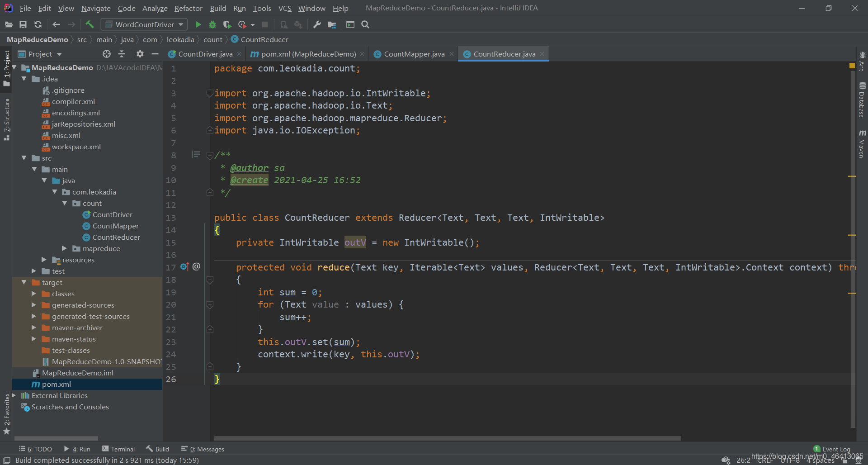868x465 pixels.
Task: Run with coverage shield icon
Action: point(227,24)
